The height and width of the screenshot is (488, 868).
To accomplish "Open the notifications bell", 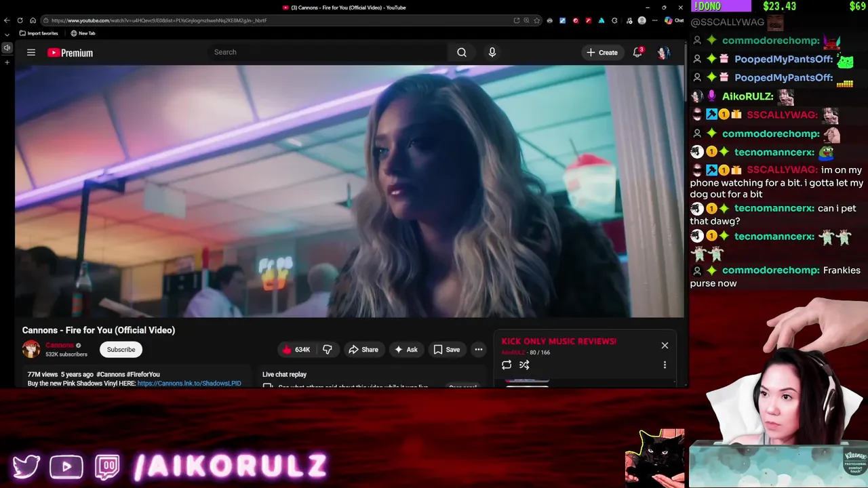I will tap(637, 52).
